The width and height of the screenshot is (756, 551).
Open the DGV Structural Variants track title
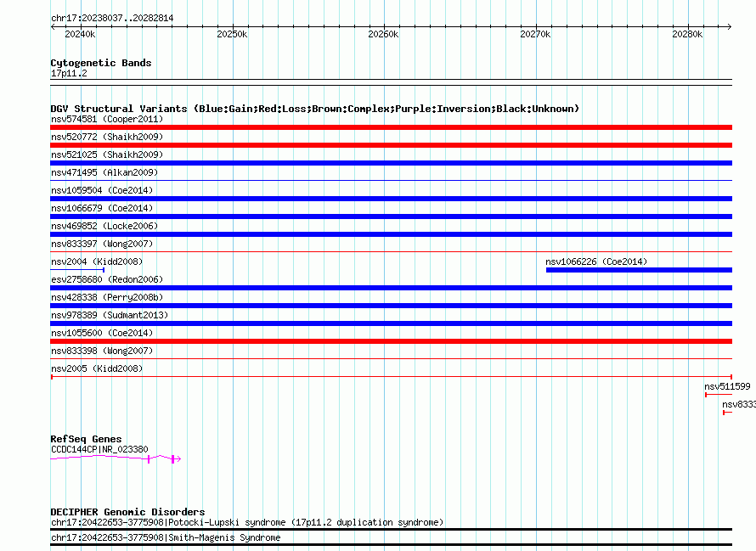314,109
